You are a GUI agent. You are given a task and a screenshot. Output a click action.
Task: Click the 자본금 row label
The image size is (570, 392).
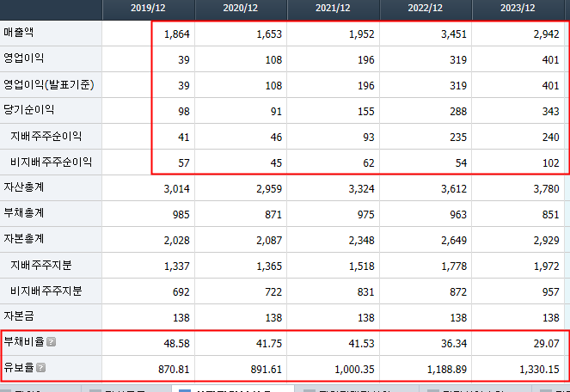[x=19, y=316]
